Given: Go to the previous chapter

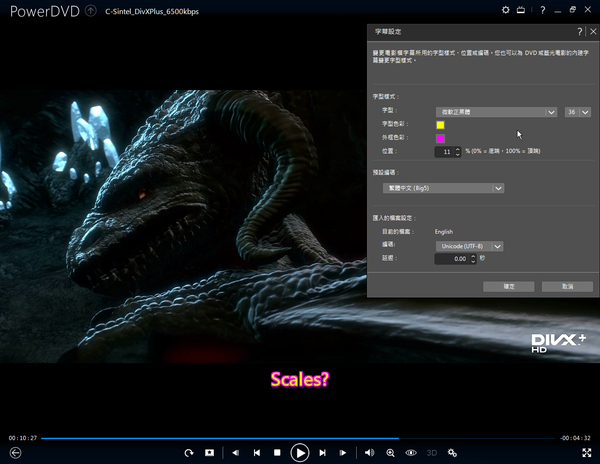Looking at the screenshot, I should pyautogui.click(x=257, y=453).
